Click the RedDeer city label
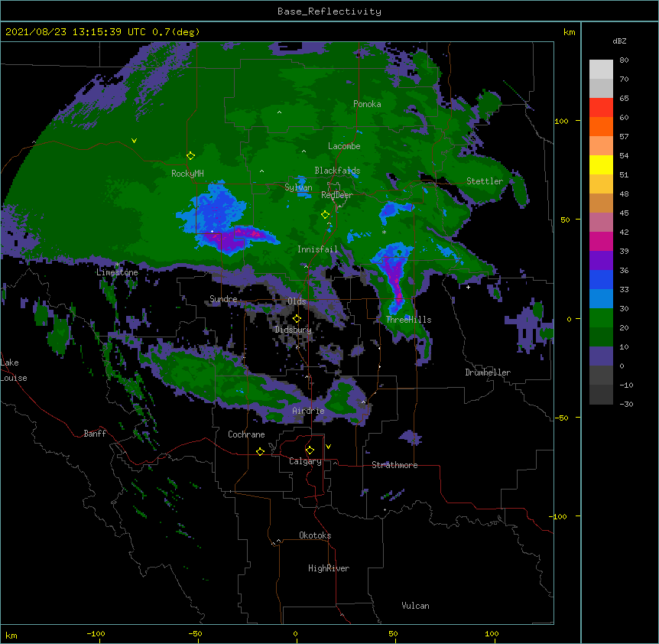Viewport: 659px width, 644px height. pos(336,195)
